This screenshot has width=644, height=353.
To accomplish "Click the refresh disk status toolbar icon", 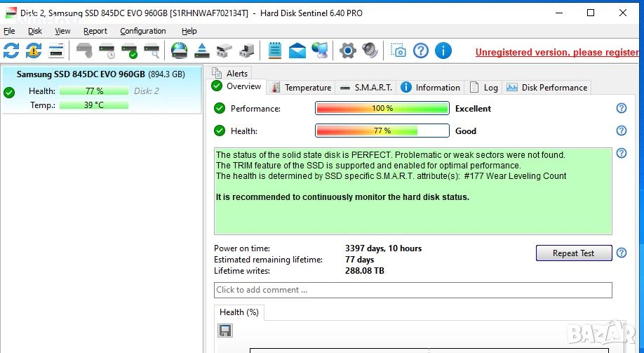I will coord(11,51).
